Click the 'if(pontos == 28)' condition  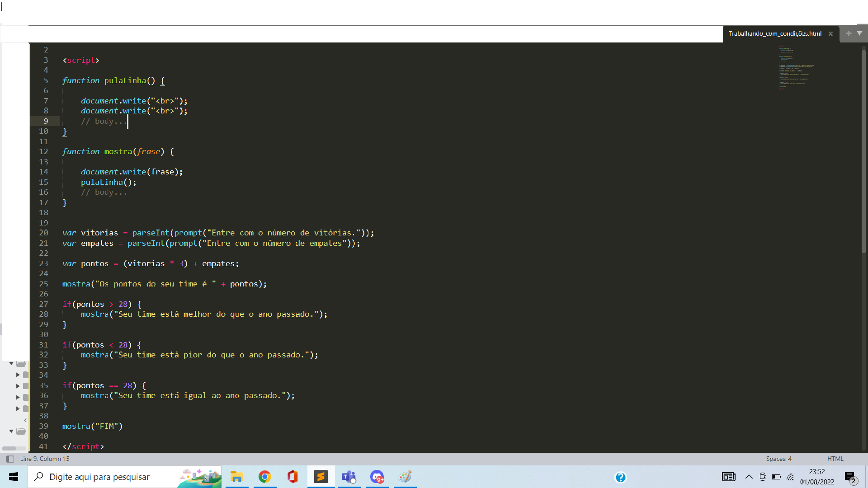(x=104, y=385)
